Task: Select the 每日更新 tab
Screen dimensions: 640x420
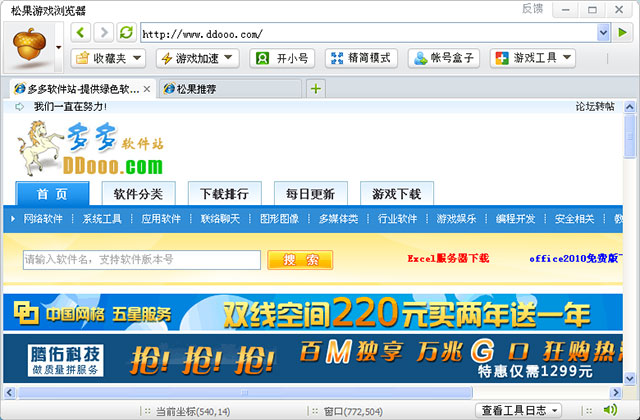Action: (311, 193)
